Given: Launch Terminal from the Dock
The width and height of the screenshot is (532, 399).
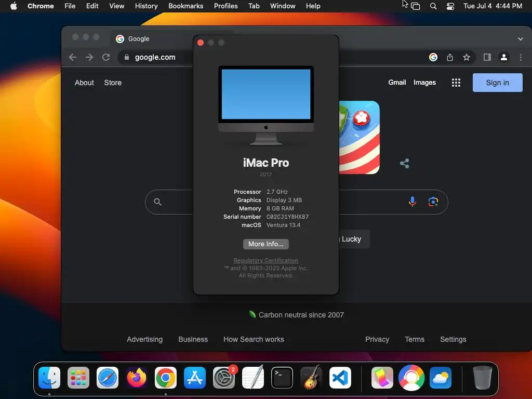Looking at the screenshot, I should 282,378.
